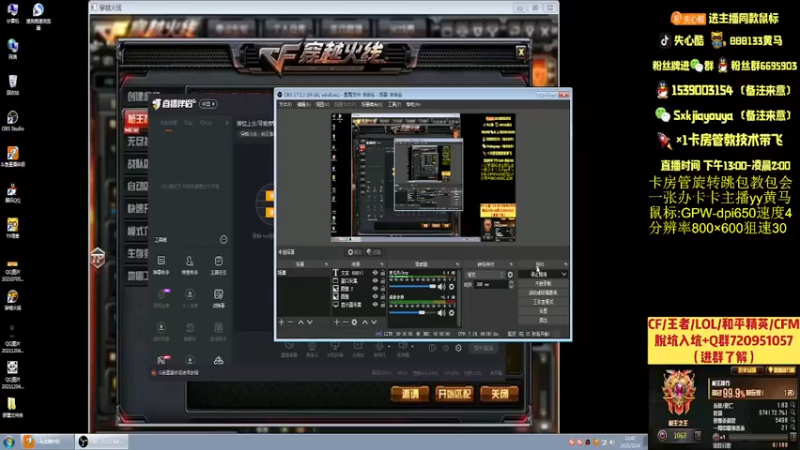The height and width of the screenshot is (450, 800).
Task: Add a new scene in OBS
Action: [281, 322]
